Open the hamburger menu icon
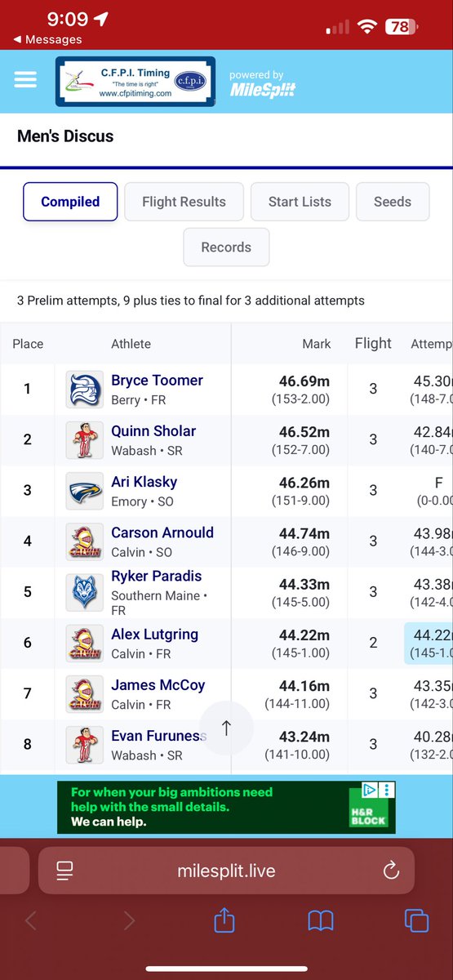453x980 pixels. point(25,79)
